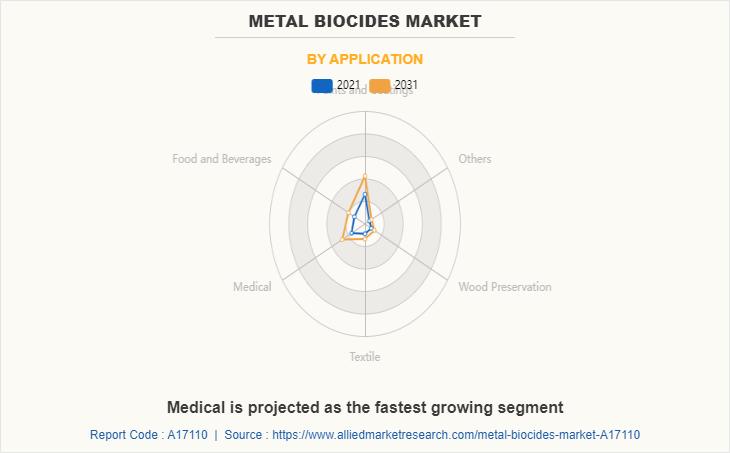Screen dimensions: 730x453
Task: Click the BY APPLICATION subtitle
Action: coord(365,59)
